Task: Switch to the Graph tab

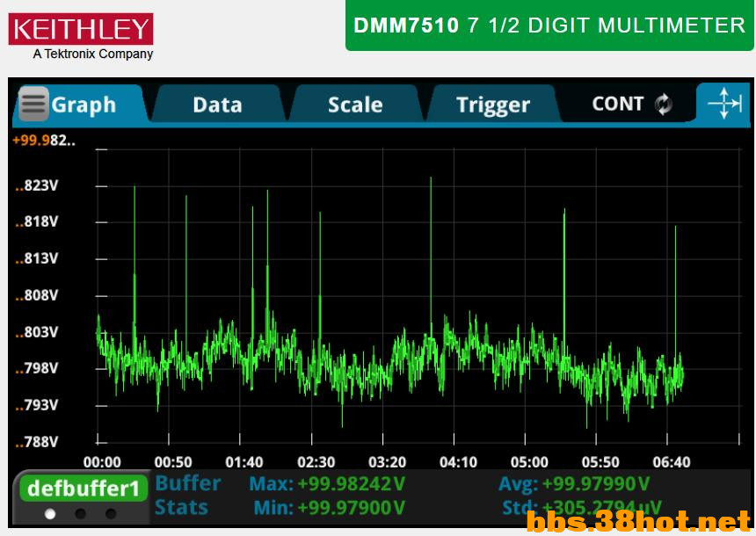Action: point(84,105)
